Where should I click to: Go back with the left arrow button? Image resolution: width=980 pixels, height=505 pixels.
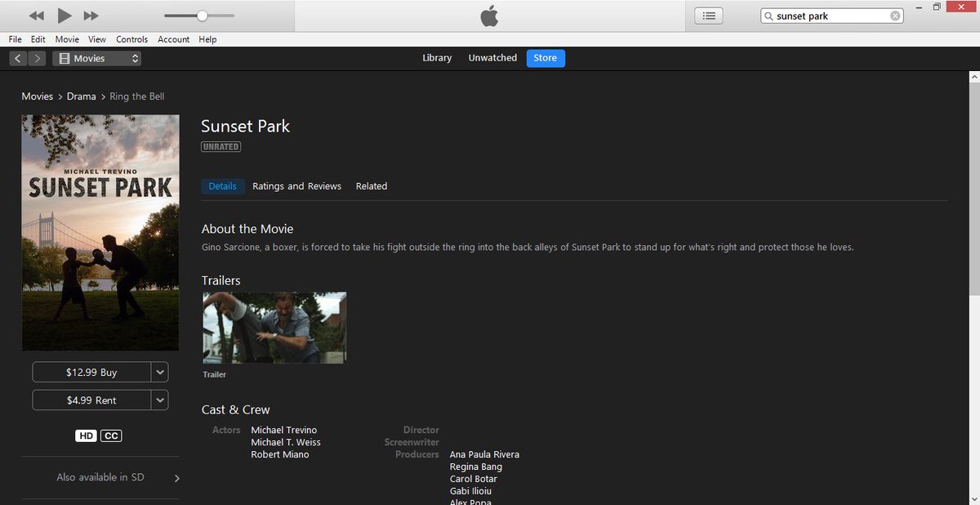tap(19, 58)
